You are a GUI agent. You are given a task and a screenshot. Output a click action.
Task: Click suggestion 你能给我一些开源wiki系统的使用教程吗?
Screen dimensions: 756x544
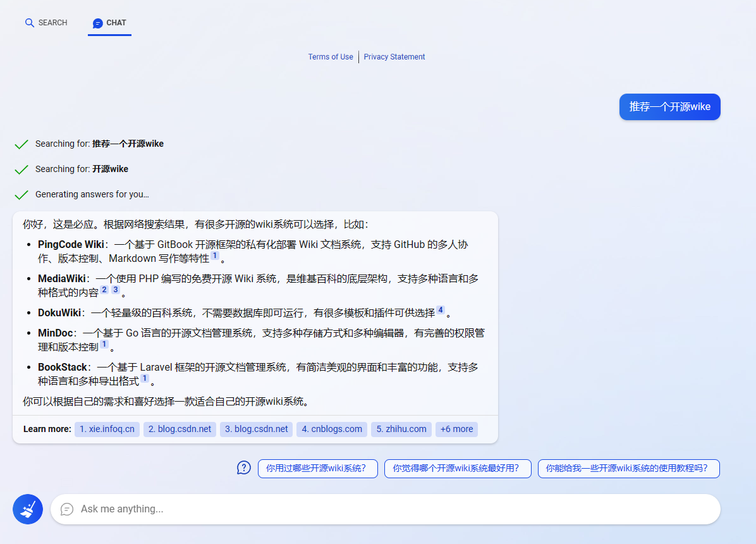pyautogui.click(x=629, y=469)
